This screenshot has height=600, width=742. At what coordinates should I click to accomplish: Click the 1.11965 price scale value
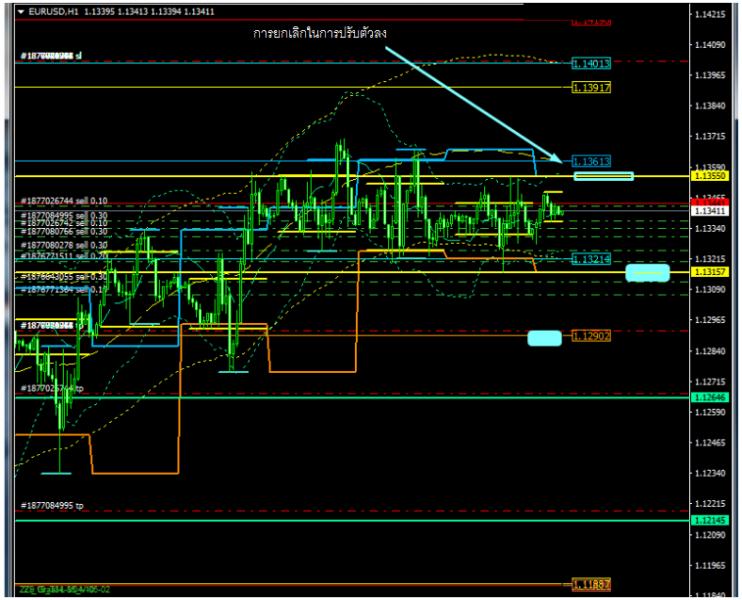coord(710,565)
